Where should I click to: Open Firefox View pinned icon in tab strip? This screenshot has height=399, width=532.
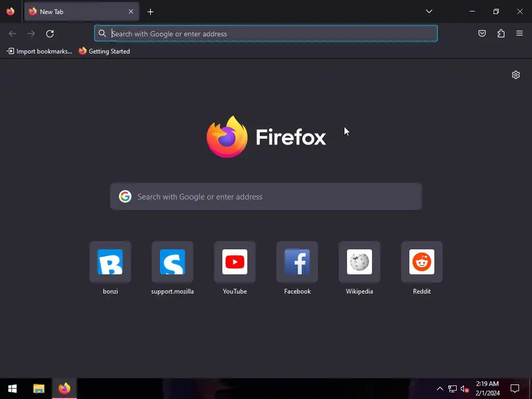coord(10,11)
